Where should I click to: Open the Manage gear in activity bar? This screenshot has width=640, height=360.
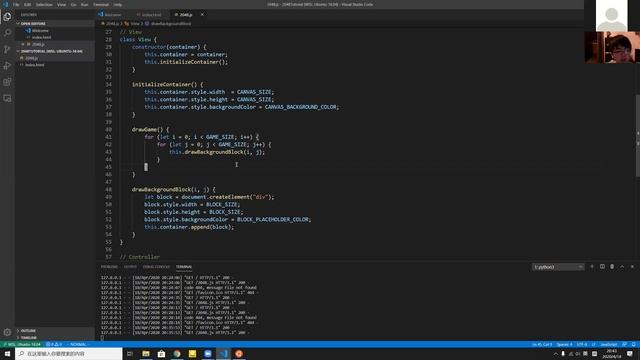click(7, 332)
